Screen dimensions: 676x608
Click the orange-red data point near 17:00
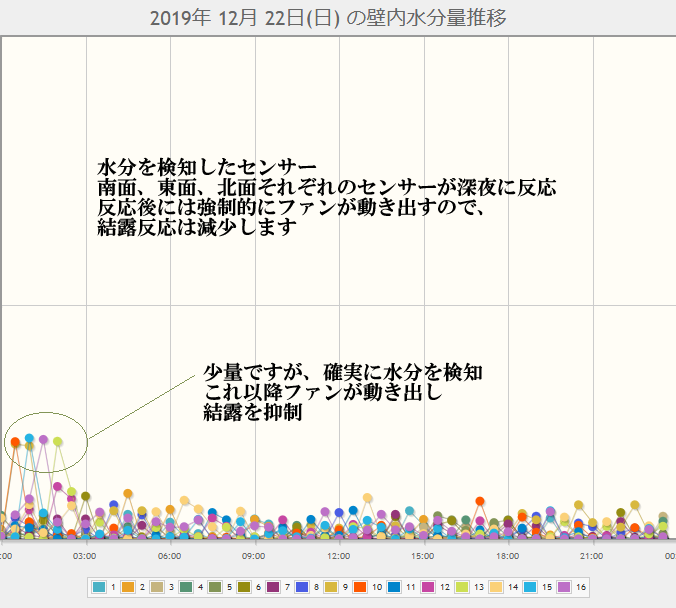pyautogui.click(x=480, y=501)
